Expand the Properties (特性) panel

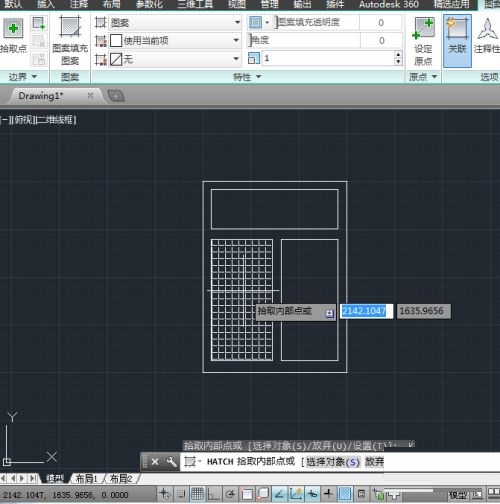[247, 77]
